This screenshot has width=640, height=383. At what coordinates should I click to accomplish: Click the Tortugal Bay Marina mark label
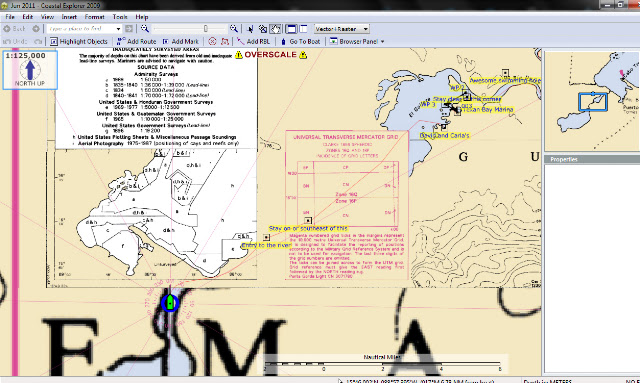[x=487, y=109]
